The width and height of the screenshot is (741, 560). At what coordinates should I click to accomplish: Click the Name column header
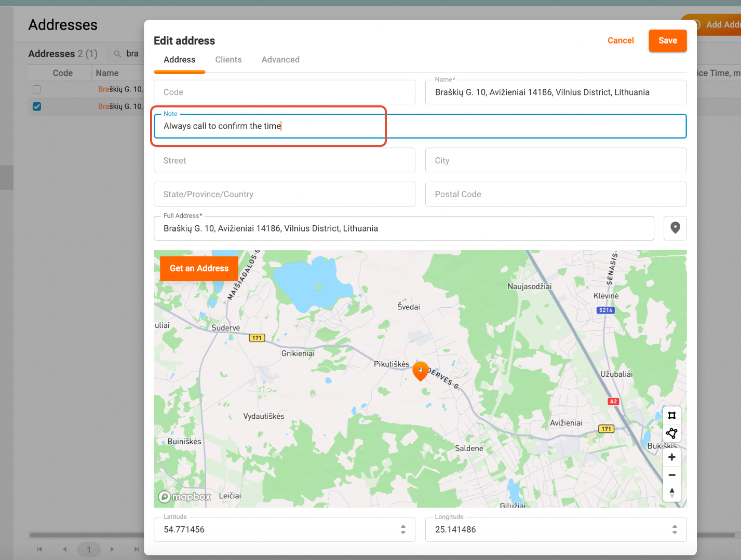click(x=107, y=73)
